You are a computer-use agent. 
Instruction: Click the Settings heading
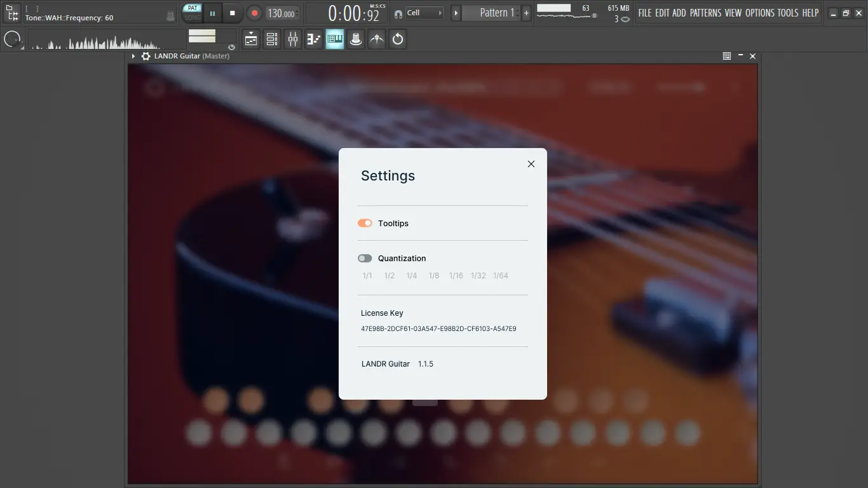(388, 176)
